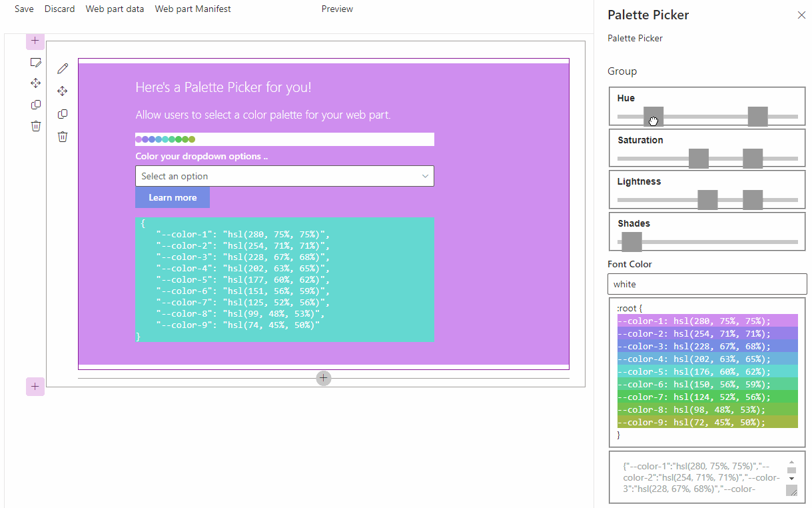Image resolution: width=812 pixels, height=508 pixels.
Task: Click the Shades slider handle
Action: [x=631, y=242]
